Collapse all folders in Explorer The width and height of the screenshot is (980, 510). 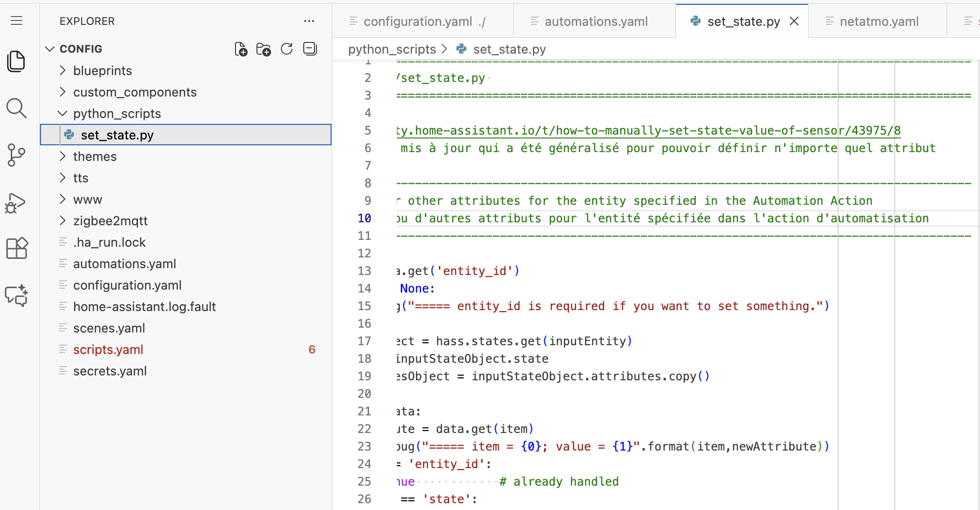tap(310, 49)
